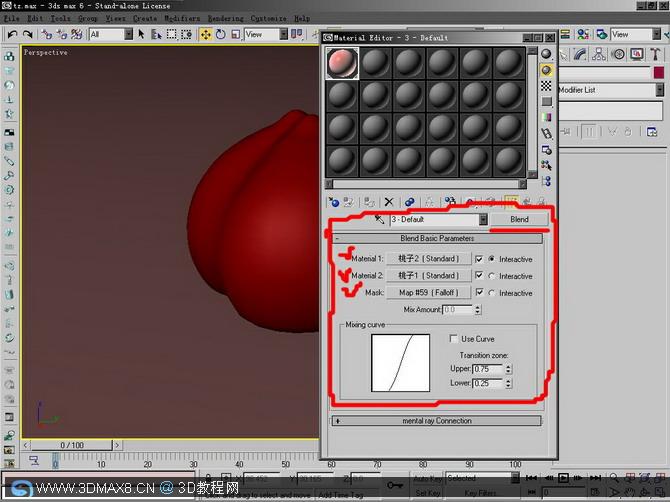Select Material 1 Interactive radio button
The height and width of the screenshot is (502, 670).
pyautogui.click(x=492, y=259)
